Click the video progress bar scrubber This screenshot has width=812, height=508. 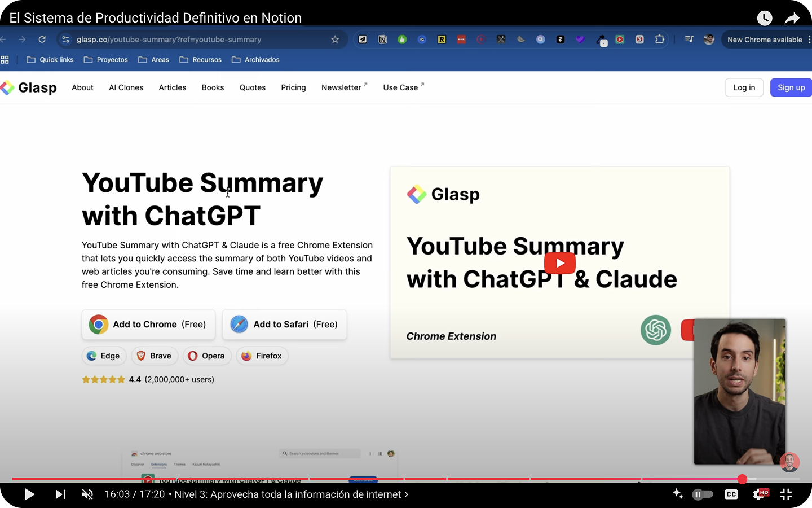tap(742, 479)
